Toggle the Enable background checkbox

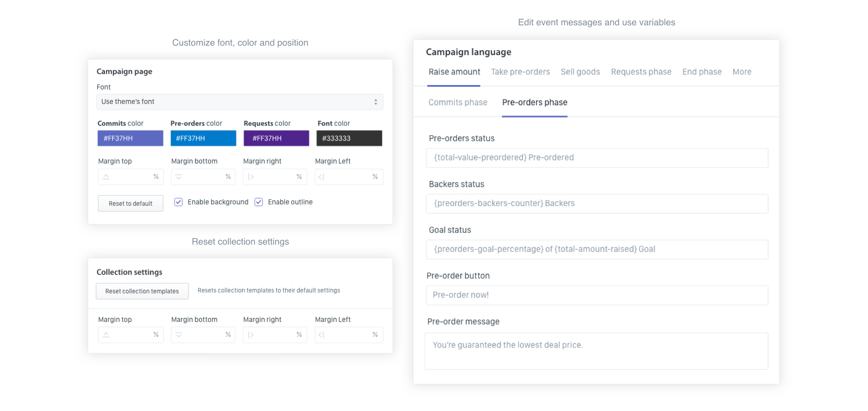coord(179,202)
